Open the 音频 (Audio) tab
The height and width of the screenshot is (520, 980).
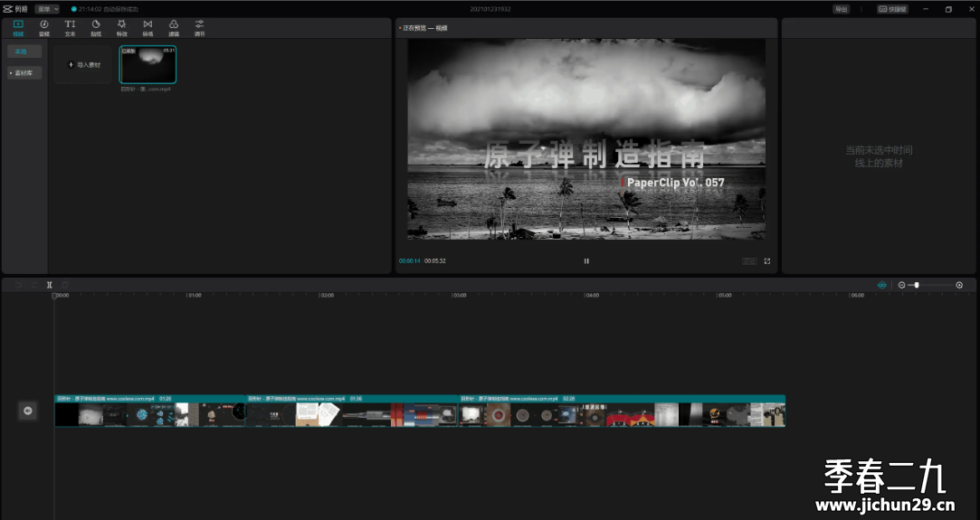[x=43, y=28]
